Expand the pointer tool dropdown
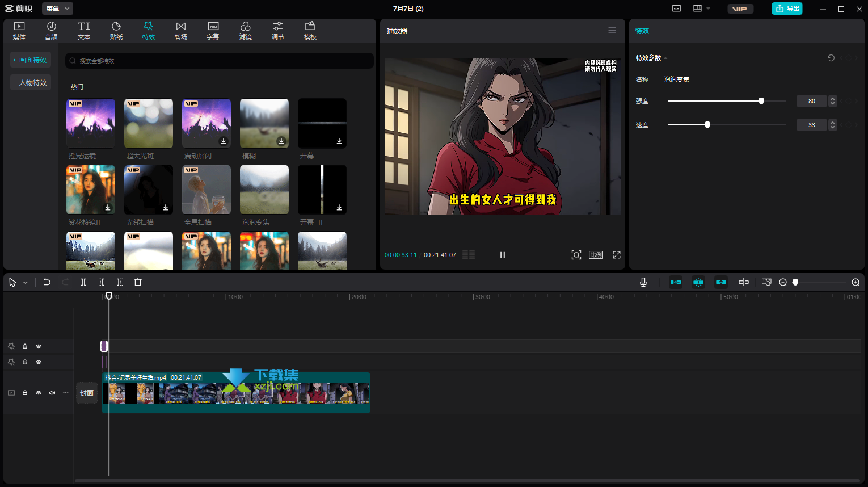Image resolution: width=868 pixels, height=487 pixels. pyautogui.click(x=26, y=282)
